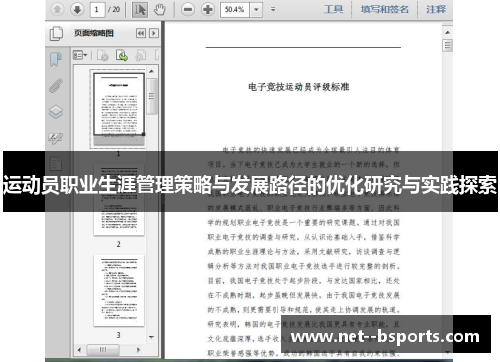Activate the Hand pan tool
Image resolution: width=500 pixels, height=362 pixels.
point(160,10)
